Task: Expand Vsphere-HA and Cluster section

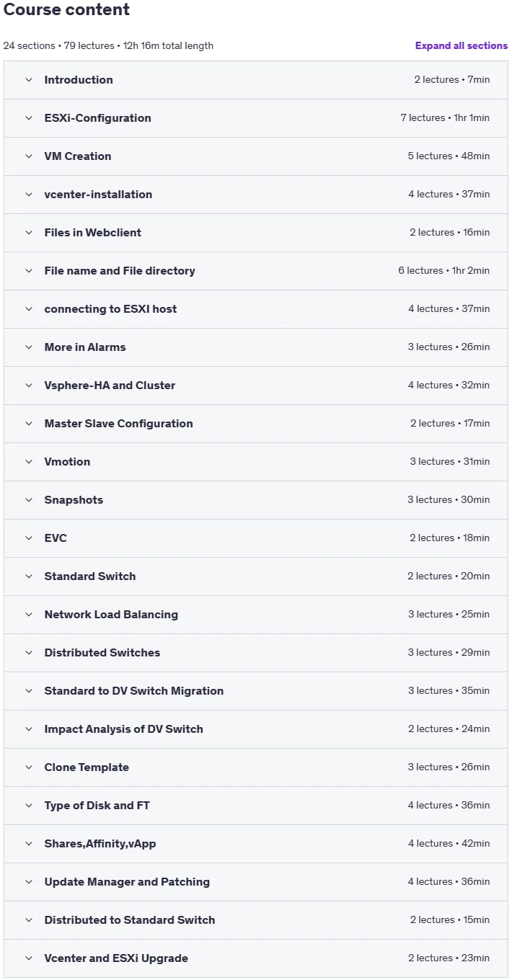Action: click(x=256, y=386)
